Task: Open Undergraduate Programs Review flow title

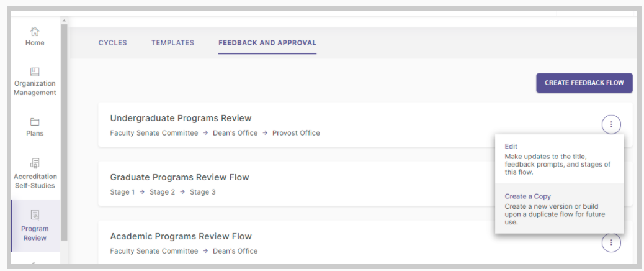Action: click(x=181, y=119)
